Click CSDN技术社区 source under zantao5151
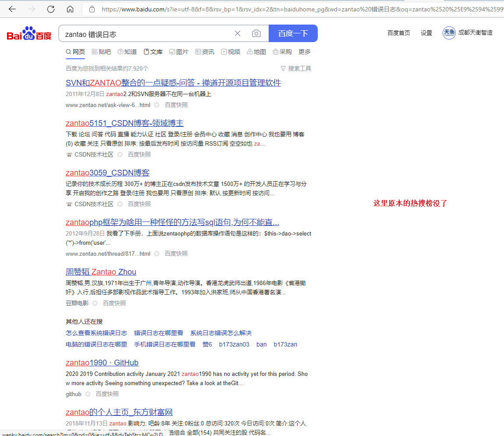The height and width of the screenshot is (436, 504). click(94, 154)
